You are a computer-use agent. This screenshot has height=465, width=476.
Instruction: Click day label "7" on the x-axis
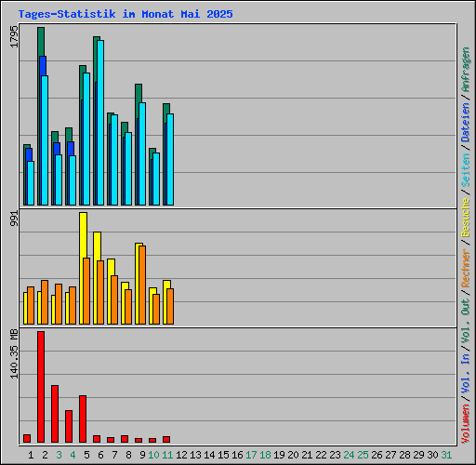pos(114,455)
